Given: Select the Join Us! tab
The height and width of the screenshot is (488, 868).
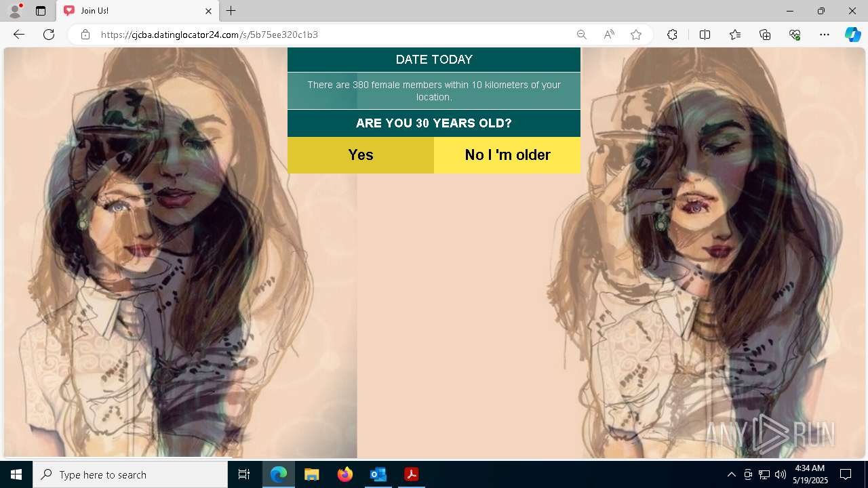Looking at the screenshot, I should tap(138, 11).
